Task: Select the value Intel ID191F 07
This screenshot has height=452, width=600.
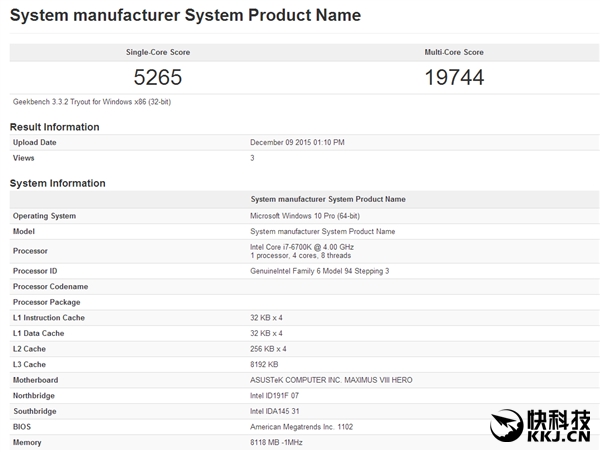Action: (274, 395)
